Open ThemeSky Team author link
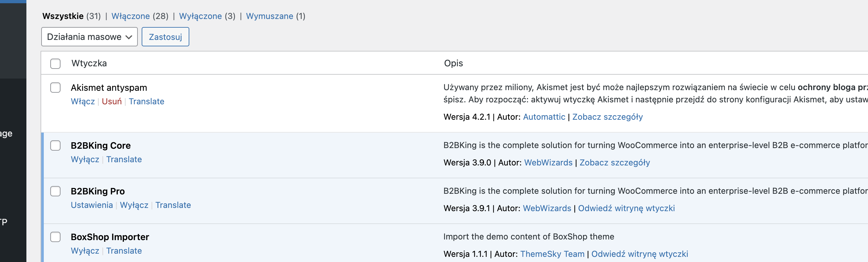Image resolution: width=868 pixels, height=262 pixels. tap(552, 254)
